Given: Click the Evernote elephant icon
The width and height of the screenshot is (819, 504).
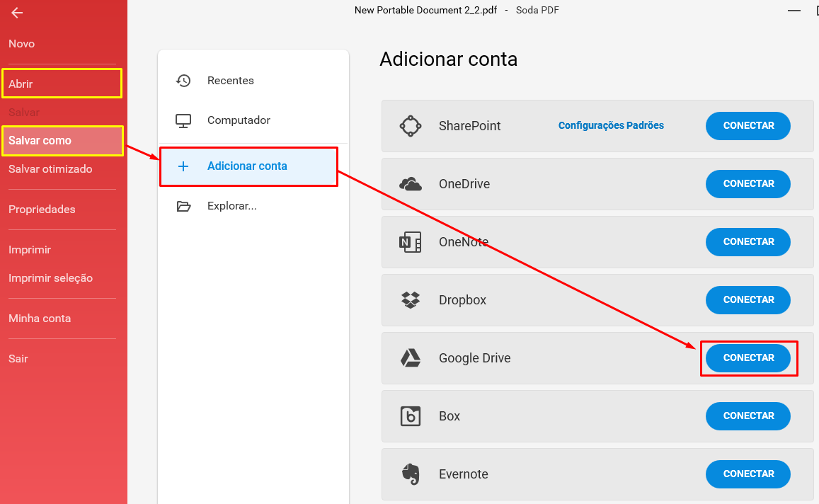Looking at the screenshot, I should point(411,474).
